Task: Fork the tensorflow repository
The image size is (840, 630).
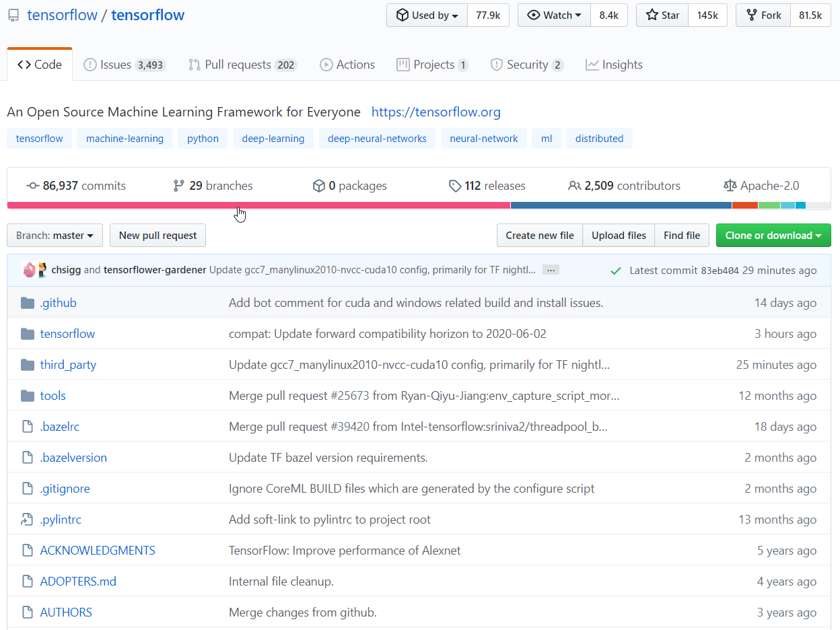Action: point(763,15)
